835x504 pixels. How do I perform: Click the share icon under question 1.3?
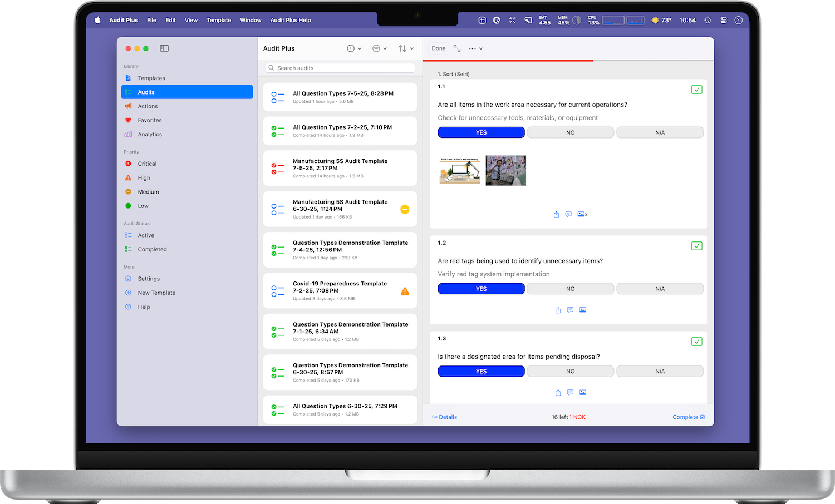[558, 392]
